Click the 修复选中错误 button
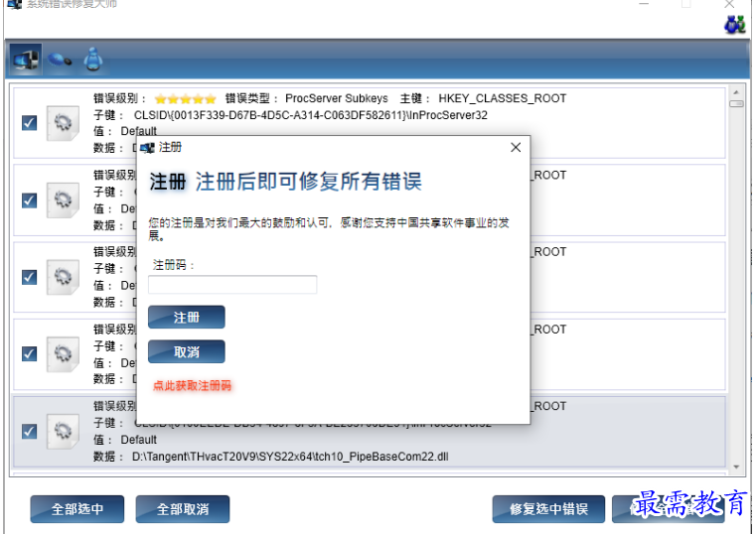This screenshot has height=534, width=756. tap(548, 509)
